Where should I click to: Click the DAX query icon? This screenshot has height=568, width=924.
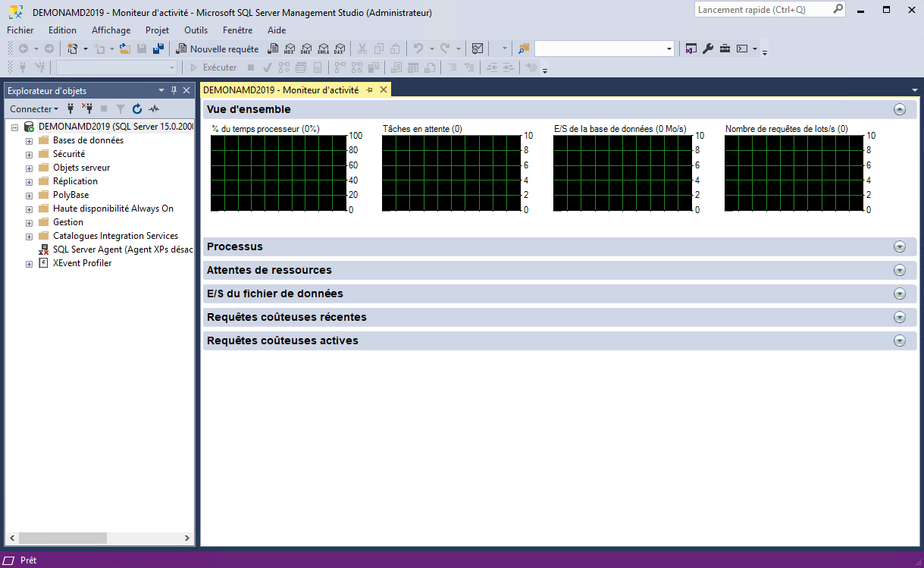[x=339, y=49]
